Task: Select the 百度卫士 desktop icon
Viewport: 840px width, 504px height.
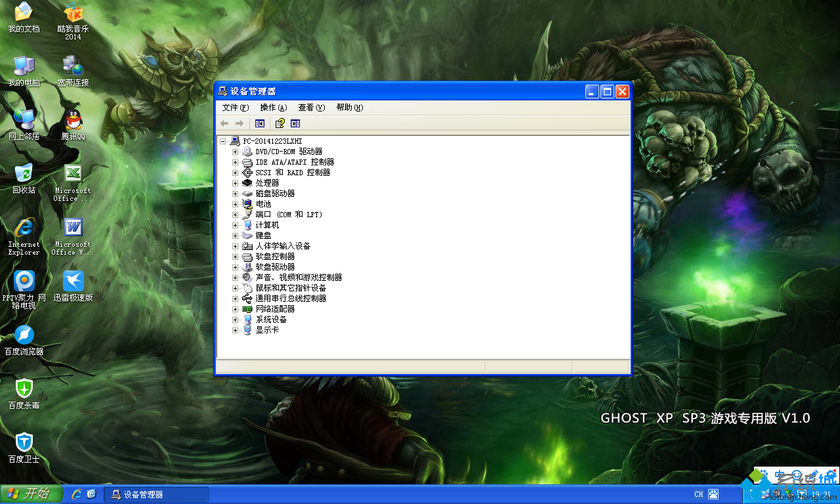Action: click(x=24, y=448)
